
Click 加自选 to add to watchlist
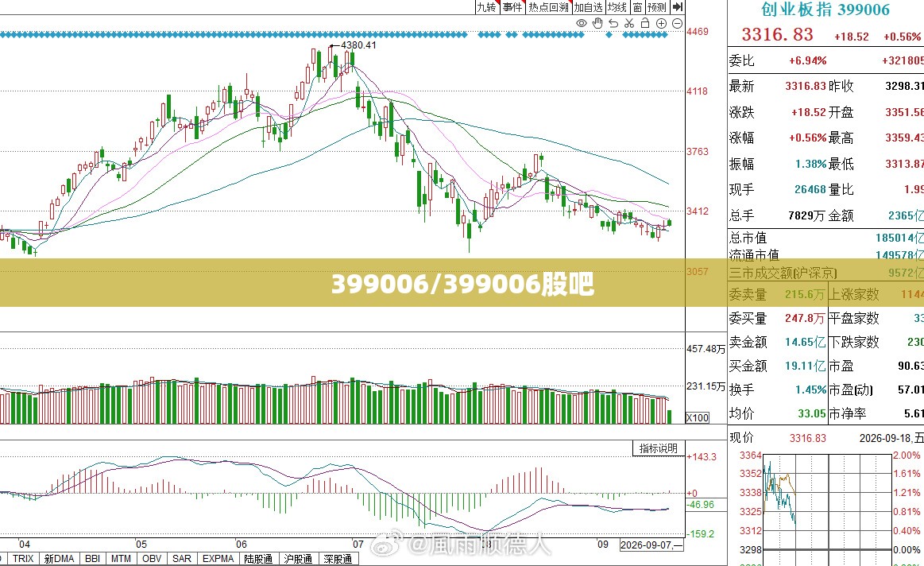click(588, 7)
